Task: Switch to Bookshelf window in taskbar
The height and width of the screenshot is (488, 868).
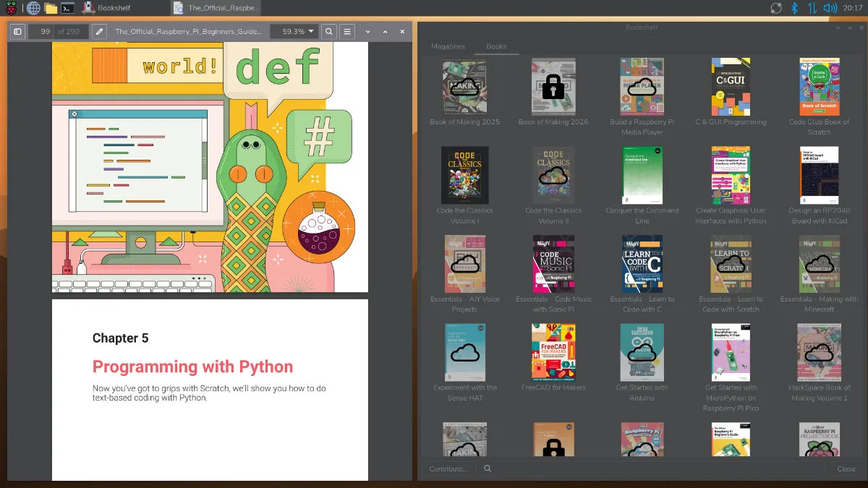Action: point(114,9)
